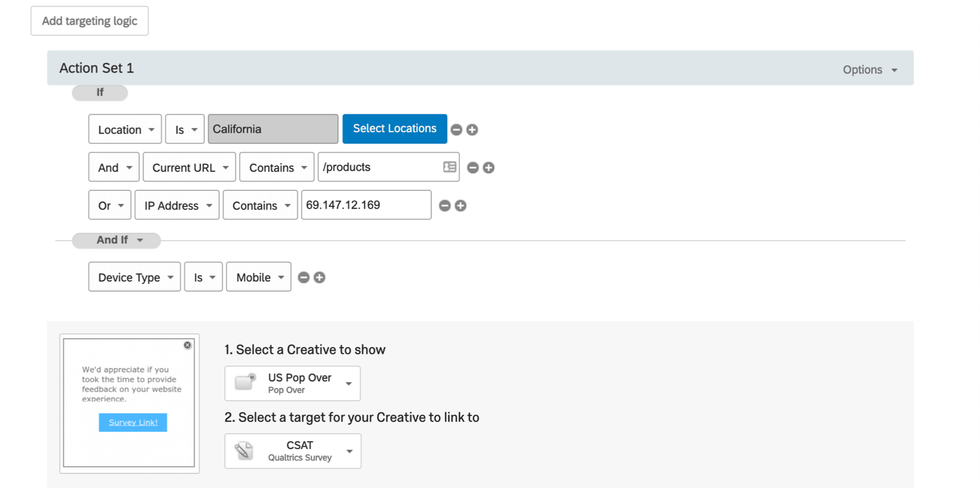Open the Current URL condition dropdown
Screen dimensions: 980x490
click(189, 167)
